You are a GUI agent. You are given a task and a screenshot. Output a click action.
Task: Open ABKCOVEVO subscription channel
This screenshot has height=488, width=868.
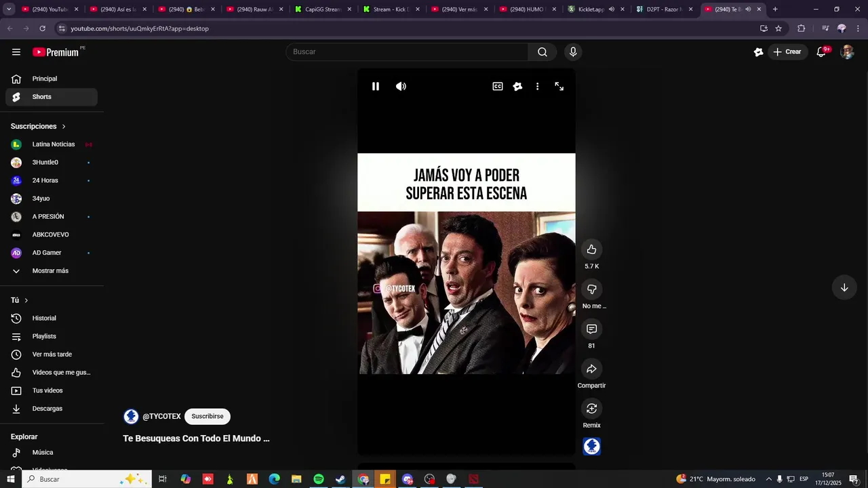52,235
